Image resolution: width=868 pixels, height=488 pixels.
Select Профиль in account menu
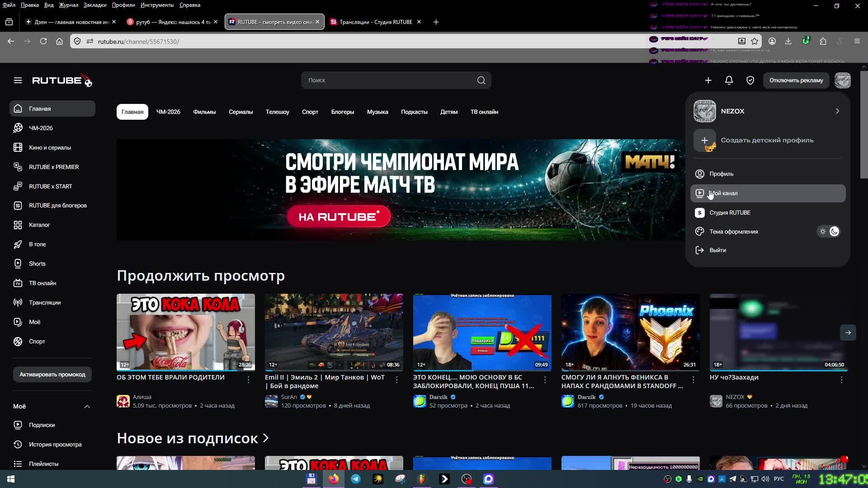point(768,174)
